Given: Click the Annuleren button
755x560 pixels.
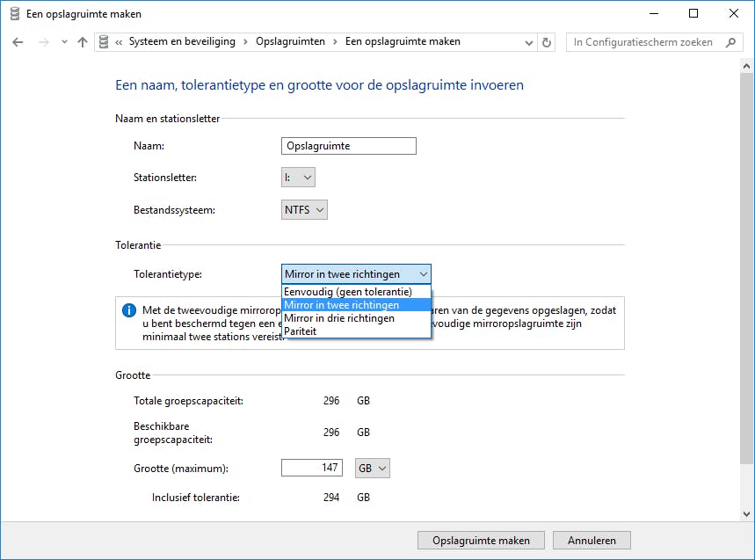Looking at the screenshot, I should tap(592, 541).
